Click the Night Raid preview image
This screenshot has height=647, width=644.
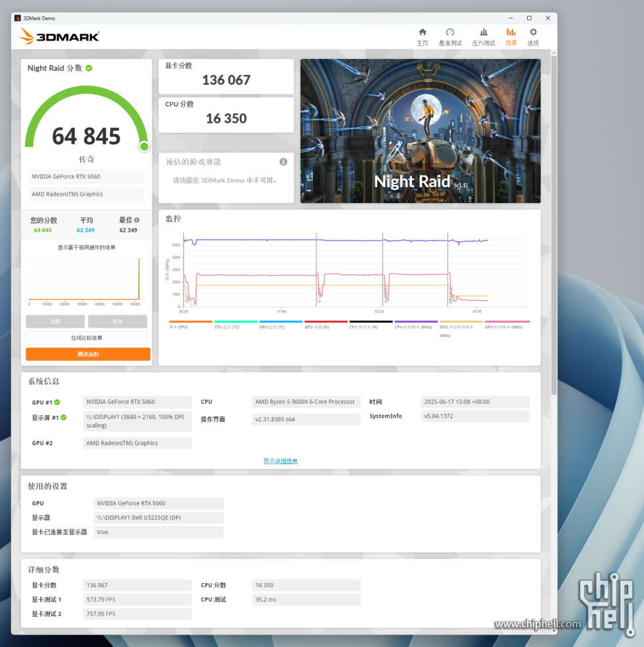[421, 131]
